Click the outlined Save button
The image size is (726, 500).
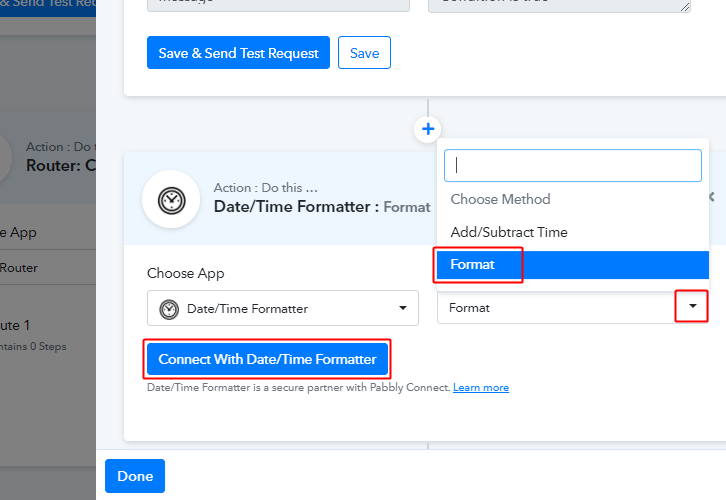364,53
